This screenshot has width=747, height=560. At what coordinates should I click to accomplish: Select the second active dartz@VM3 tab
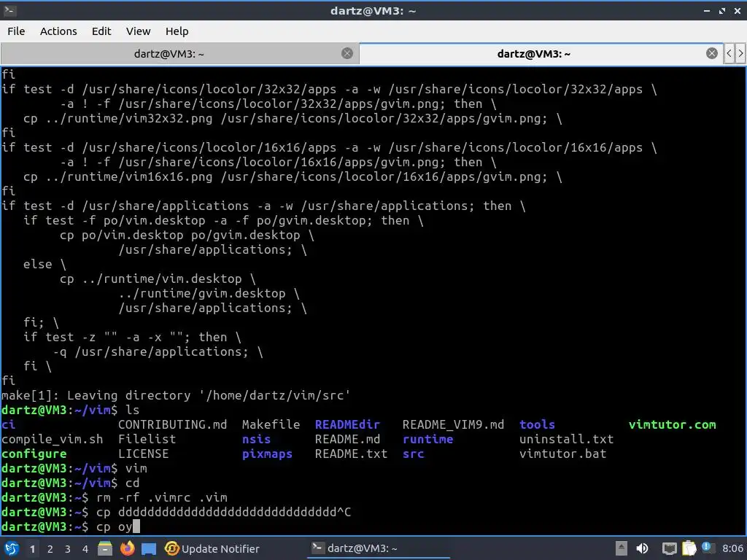533,54
